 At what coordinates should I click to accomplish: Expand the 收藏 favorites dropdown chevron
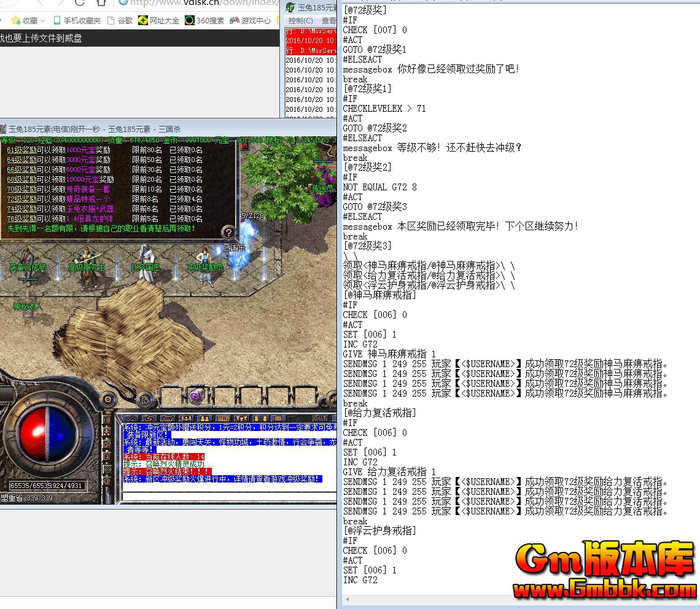(42, 20)
